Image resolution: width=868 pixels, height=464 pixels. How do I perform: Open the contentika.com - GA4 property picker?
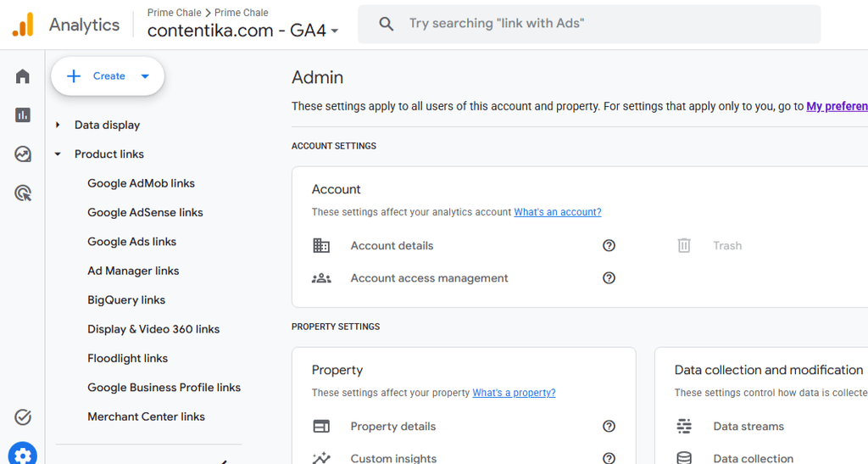click(243, 31)
